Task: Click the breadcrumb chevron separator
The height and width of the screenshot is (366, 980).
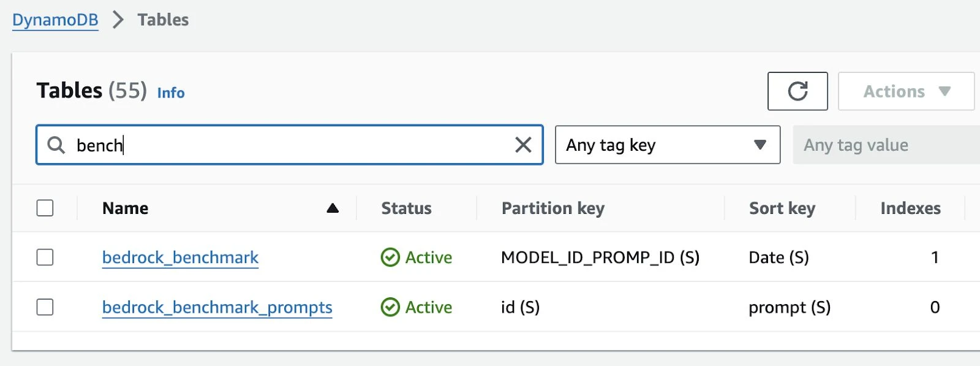Action: click(x=118, y=20)
